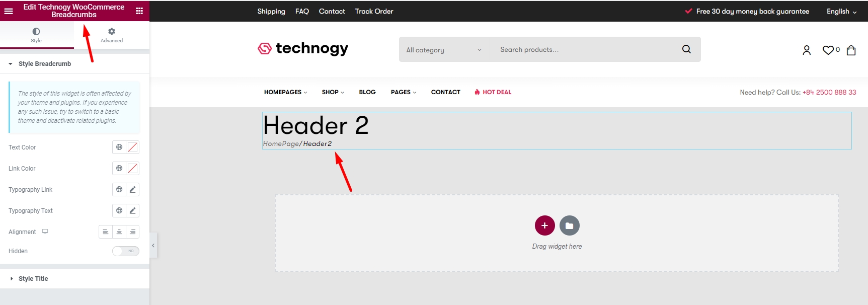This screenshot has height=305, width=868.
Task: Open the widgets grid panel
Action: pyautogui.click(x=139, y=11)
